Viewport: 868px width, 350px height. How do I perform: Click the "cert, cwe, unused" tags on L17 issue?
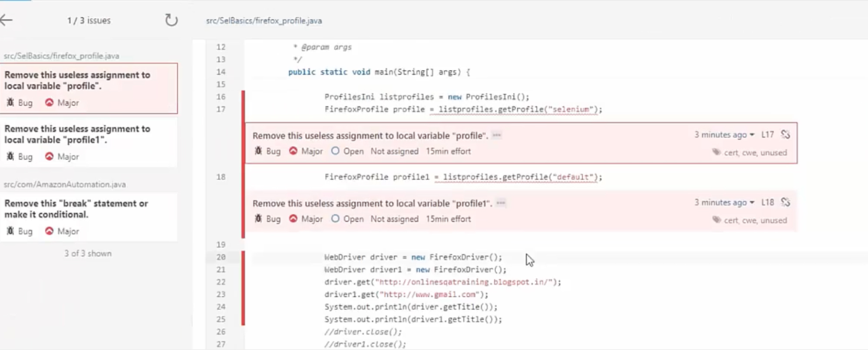pyautogui.click(x=755, y=153)
